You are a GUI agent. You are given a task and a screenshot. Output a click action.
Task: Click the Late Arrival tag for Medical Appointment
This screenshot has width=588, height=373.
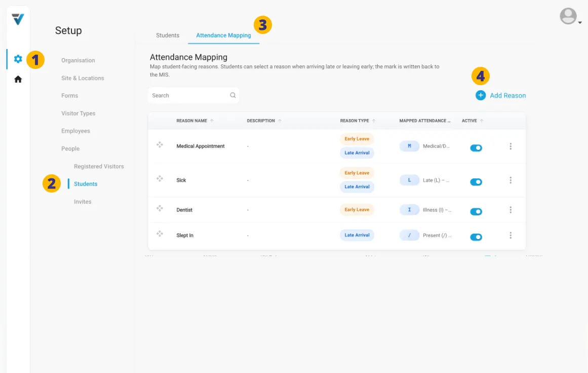click(357, 153)
